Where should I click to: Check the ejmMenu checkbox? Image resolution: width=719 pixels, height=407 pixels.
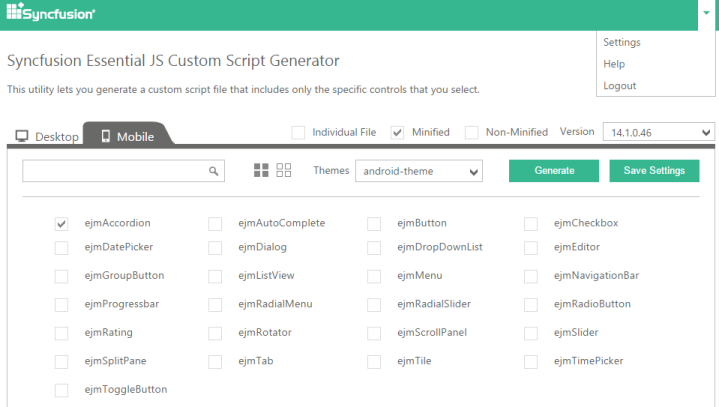point(374,276)
